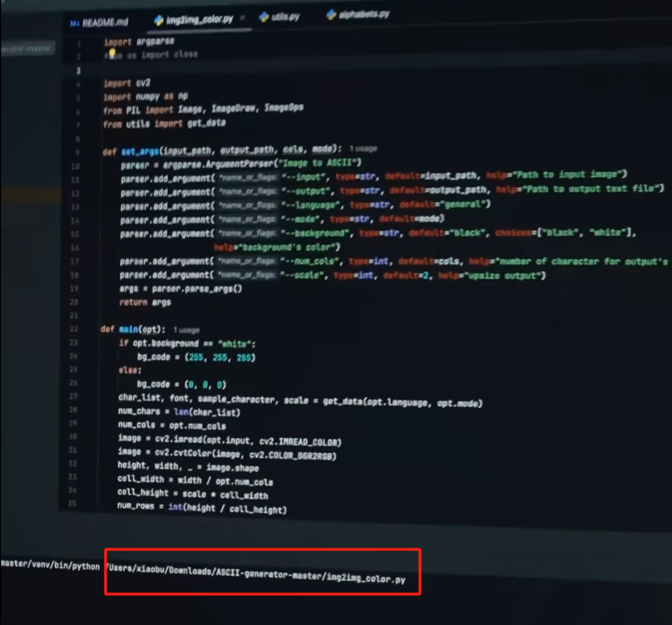Open the '1 usage' hint beside main
The image size is (672, 625).
[x=186, y=329]
